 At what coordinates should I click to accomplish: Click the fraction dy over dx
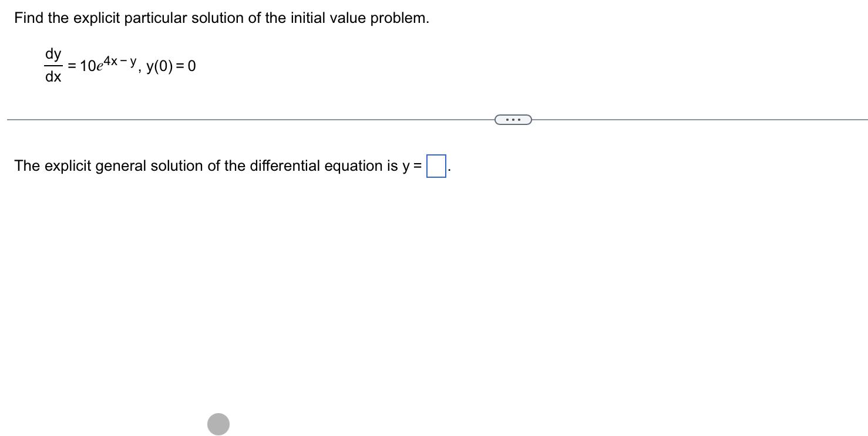tap(52, 65)
